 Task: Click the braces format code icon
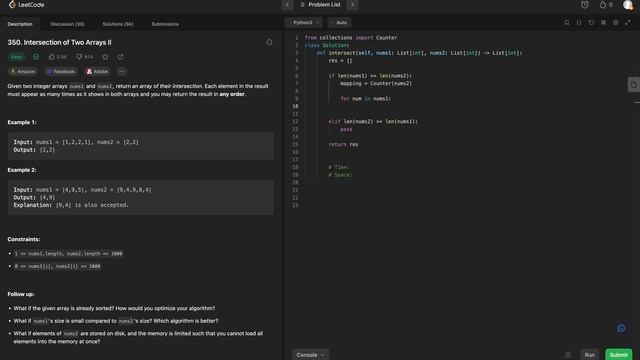(579, 22)
